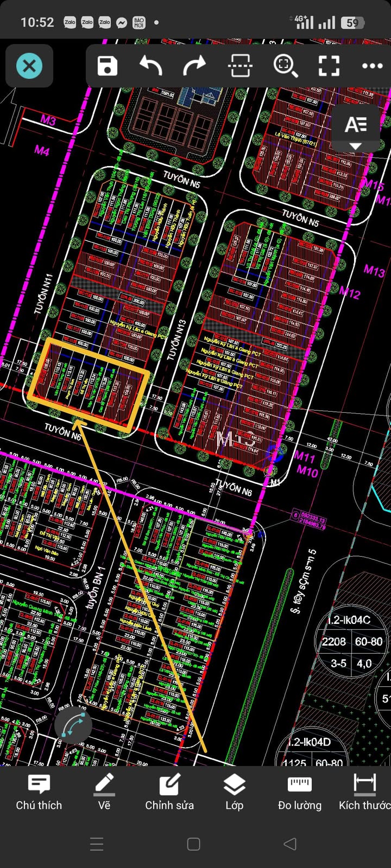Select the Đo lường measure tool
The width and height of the screenshot is (391, 868).
pos(300,793)
